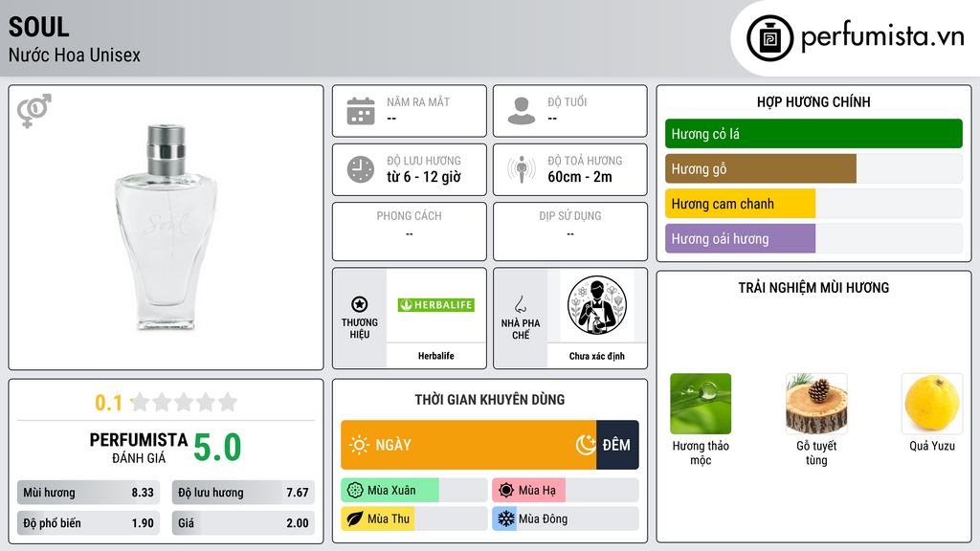
Task: Click the Hương cỏ lá accord bar
Action: tap(813, 134)
